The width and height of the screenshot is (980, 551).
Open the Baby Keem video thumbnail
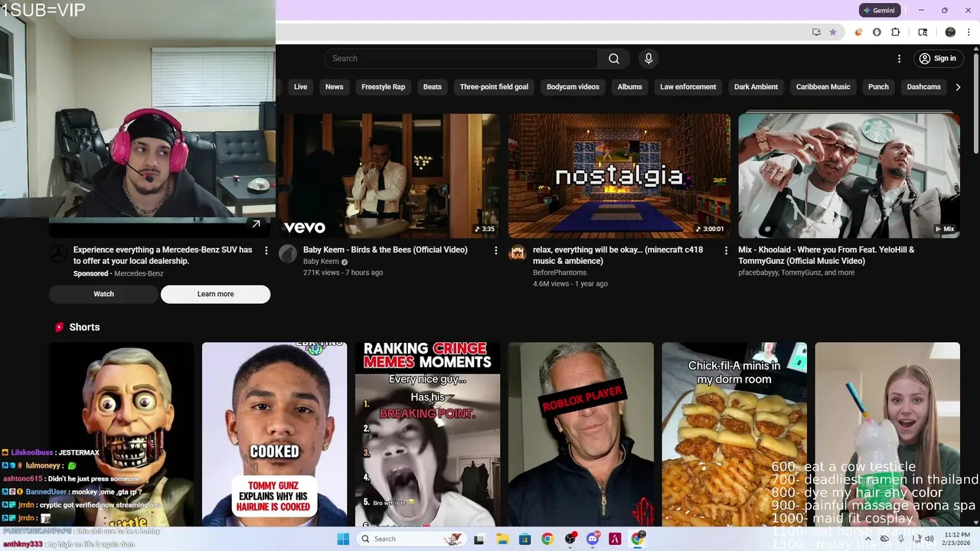coord(389,176)
